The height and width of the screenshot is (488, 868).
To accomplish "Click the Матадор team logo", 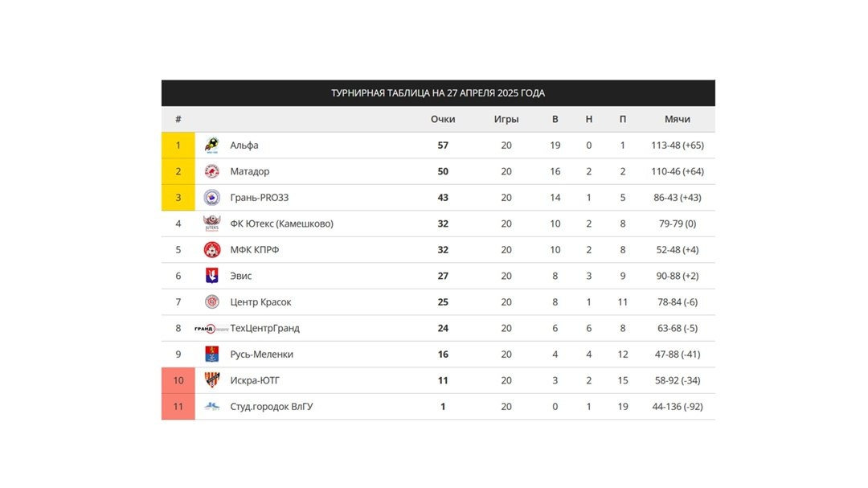I will (211, 171).
